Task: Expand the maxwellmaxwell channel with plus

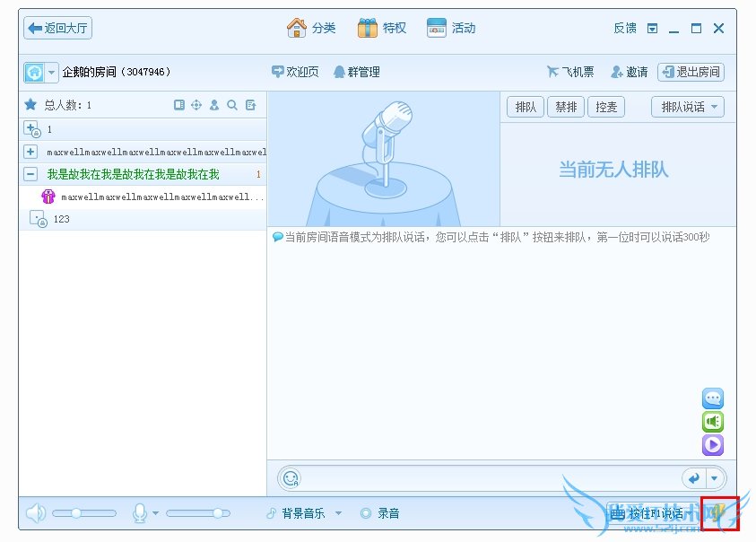Action: 30,152
